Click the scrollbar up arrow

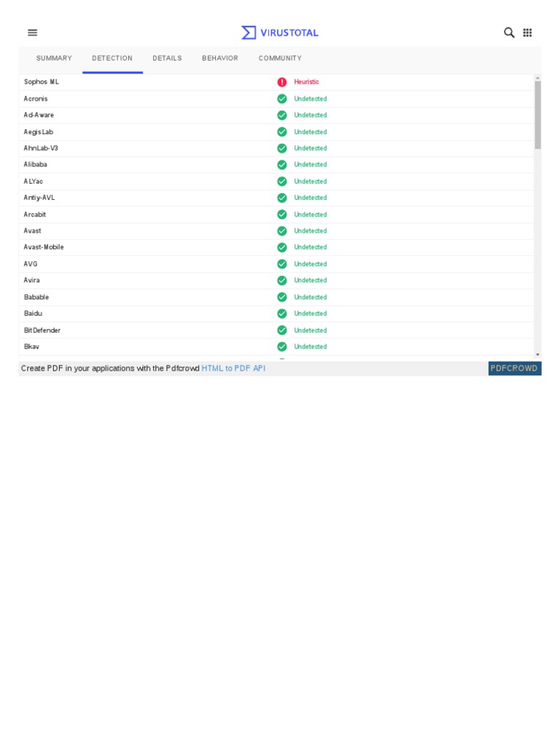tap(538, 77)
